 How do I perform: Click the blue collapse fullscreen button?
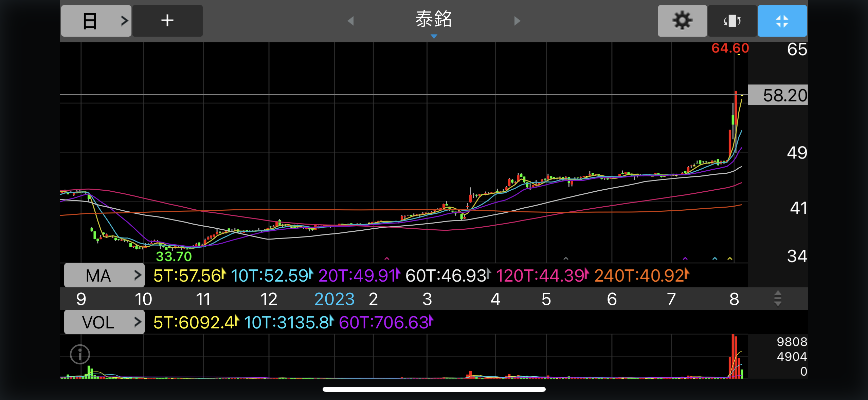(782, 21)
